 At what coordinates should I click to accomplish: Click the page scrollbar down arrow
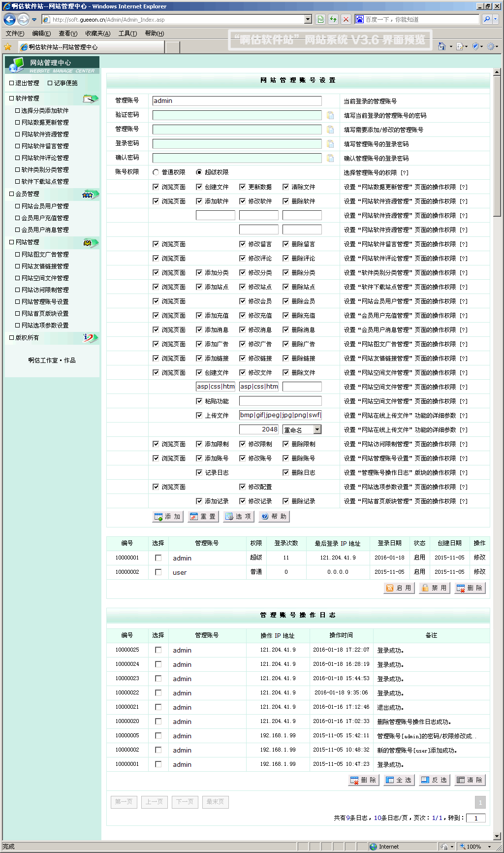click(x=497, y=836)
